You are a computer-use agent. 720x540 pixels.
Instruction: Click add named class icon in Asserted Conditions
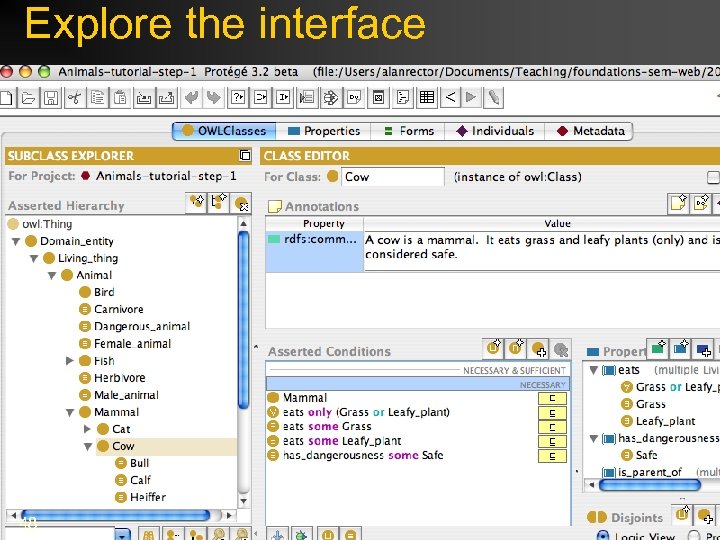coord(538,349)
